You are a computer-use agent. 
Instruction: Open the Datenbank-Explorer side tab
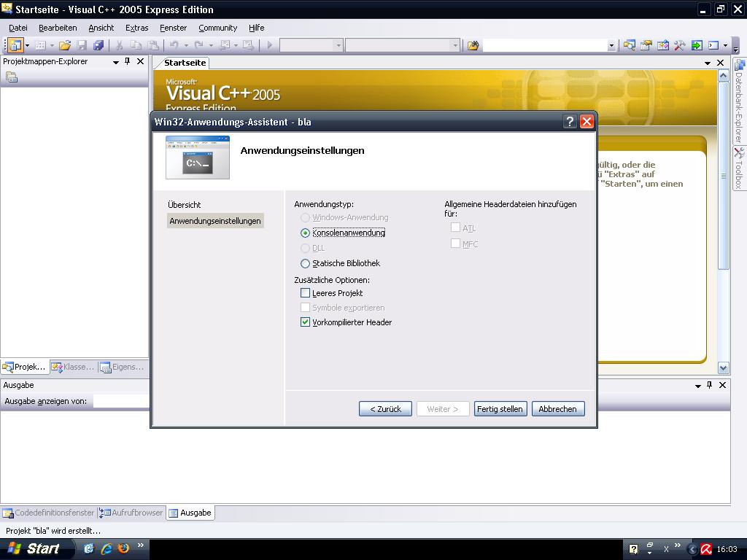coord(739,101)
